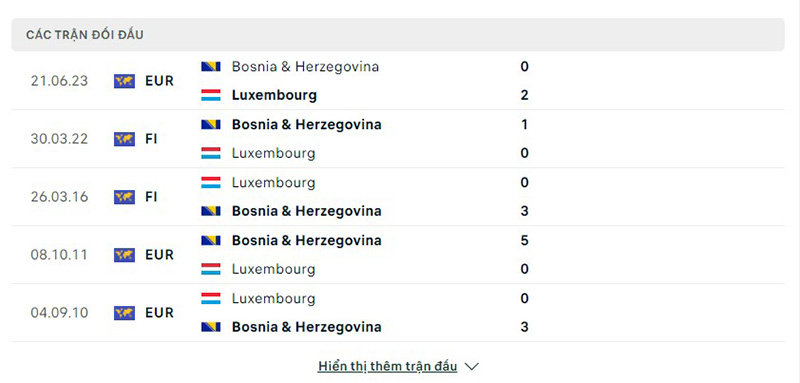Click the world map icon for 21.06.23 match
This screenshot has width=800, height=383.
tap(124, 81)
